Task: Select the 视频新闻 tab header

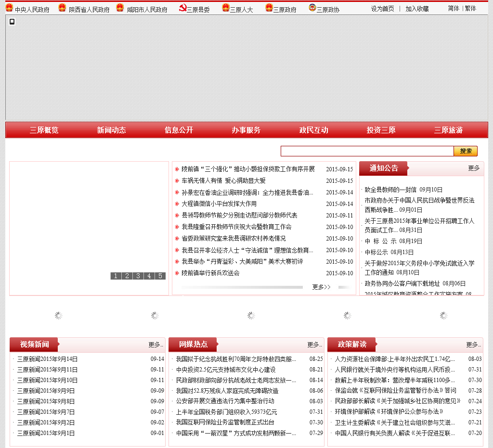Action: 34,345
